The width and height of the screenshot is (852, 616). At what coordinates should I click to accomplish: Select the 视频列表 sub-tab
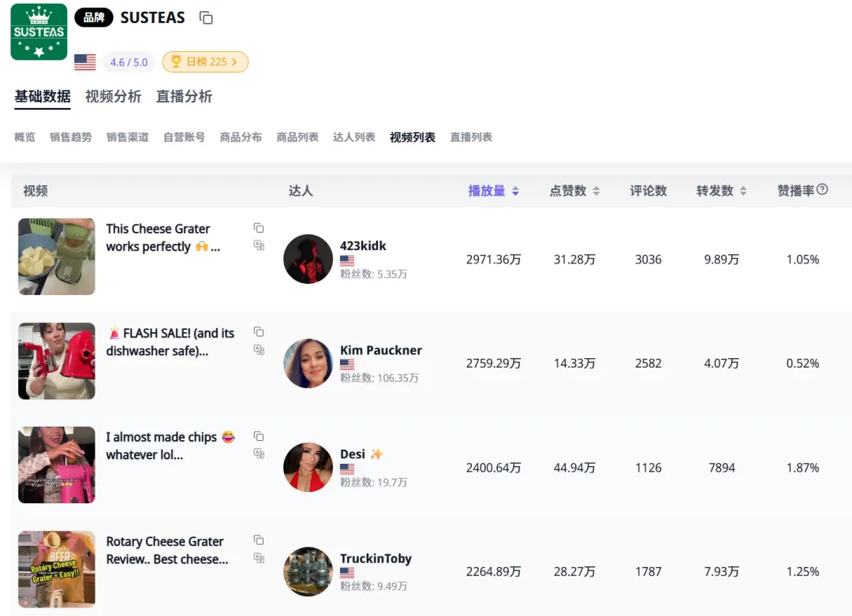[x=413, y=137]
